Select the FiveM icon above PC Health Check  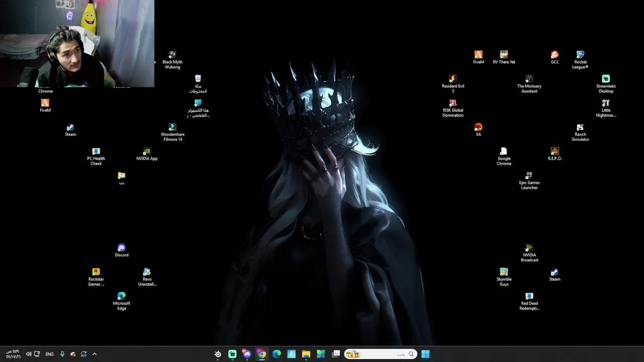click(x=45, y=106)
